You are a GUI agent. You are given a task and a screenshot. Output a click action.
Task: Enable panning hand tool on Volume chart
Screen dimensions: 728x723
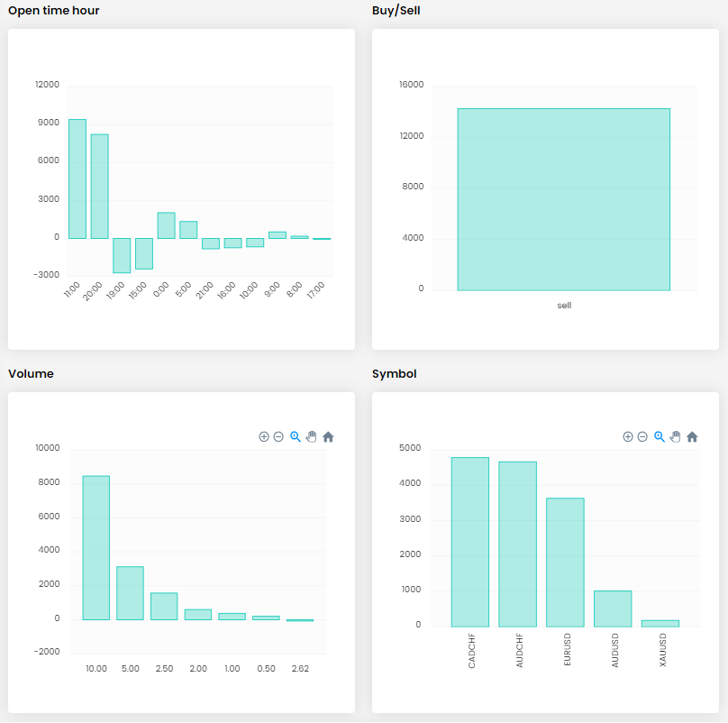311,436
